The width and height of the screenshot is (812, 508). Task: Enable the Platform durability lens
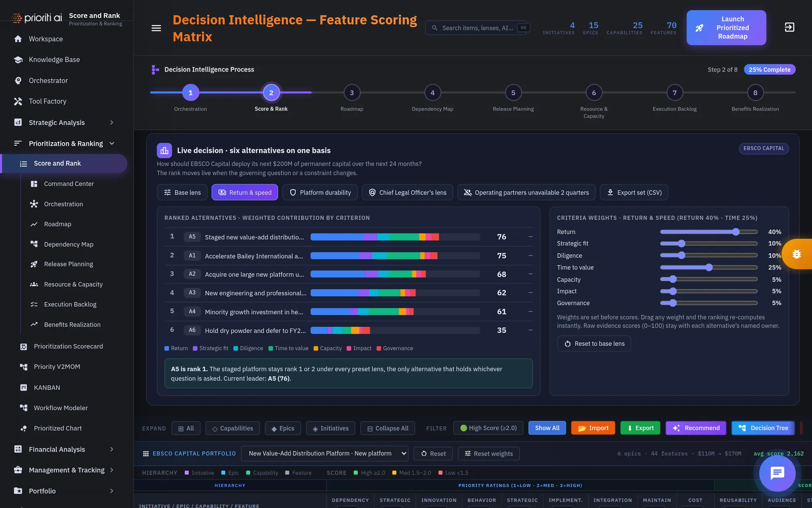[x=320, y=192]
